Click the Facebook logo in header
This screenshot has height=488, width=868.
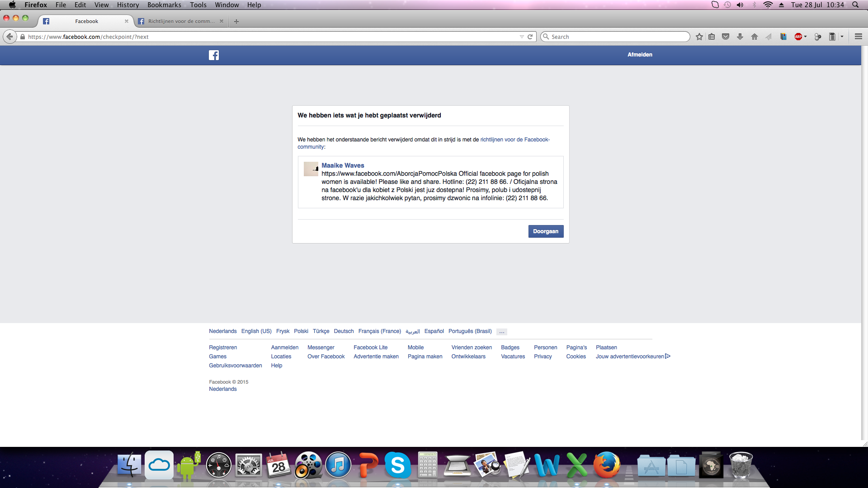214,55
